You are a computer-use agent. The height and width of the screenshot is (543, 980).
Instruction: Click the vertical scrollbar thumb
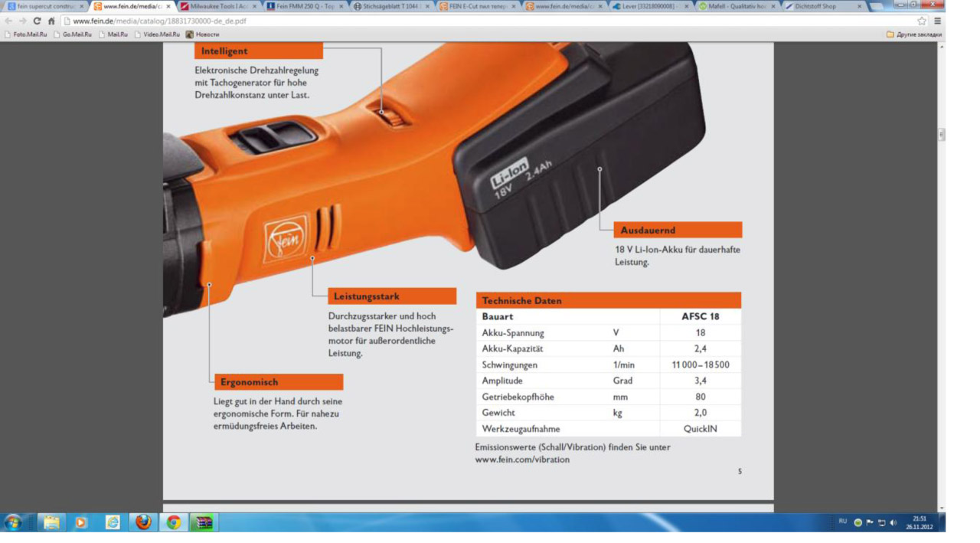[x=941, y=135]
